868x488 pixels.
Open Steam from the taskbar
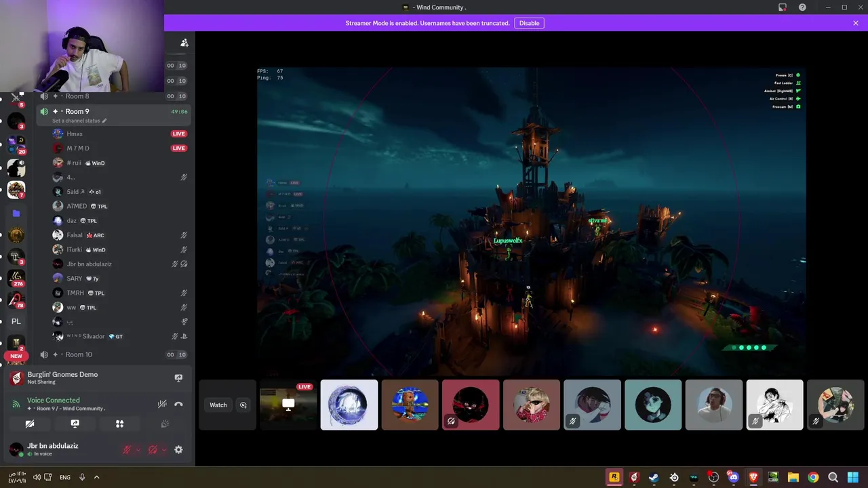[x=654, y=477]
